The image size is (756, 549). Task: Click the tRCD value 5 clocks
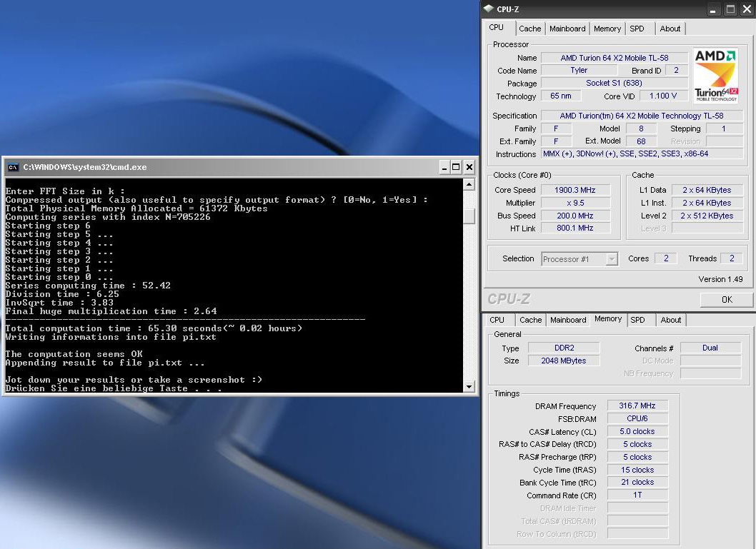coord(637,445)
